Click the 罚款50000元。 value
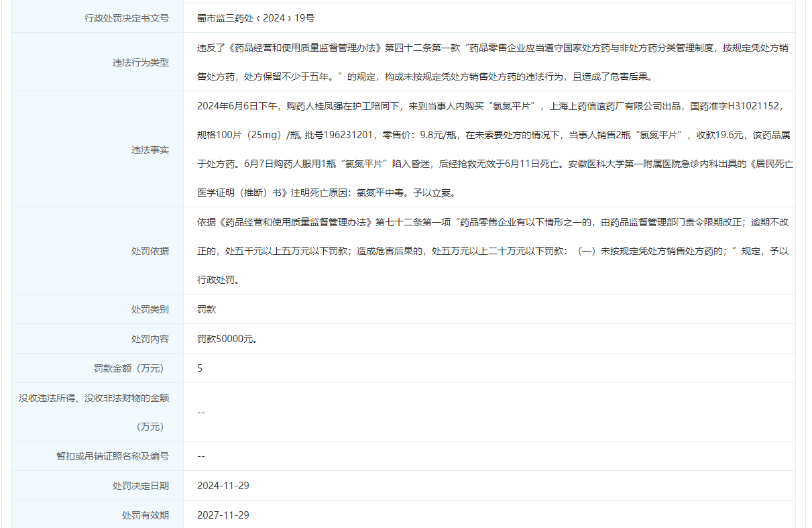Image resolution: width=812 pixels, height=528 pixels. coord(228,339)
